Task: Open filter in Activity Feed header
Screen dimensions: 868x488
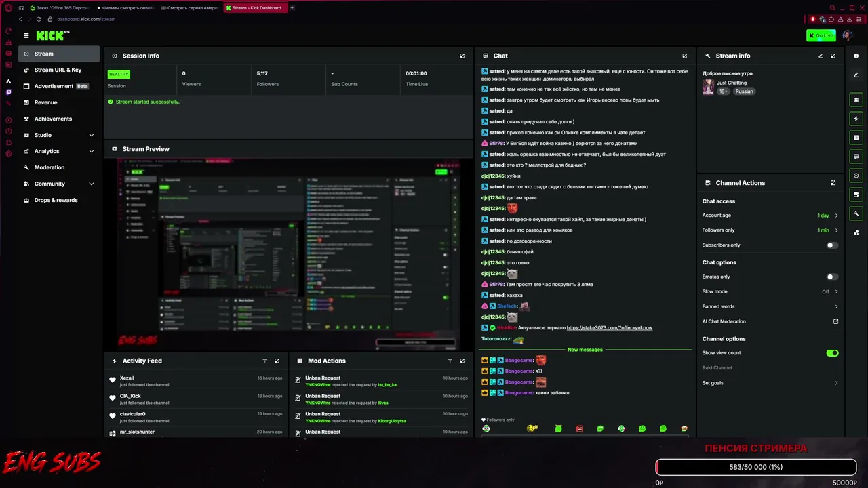Action: click(x=264, y=361)
